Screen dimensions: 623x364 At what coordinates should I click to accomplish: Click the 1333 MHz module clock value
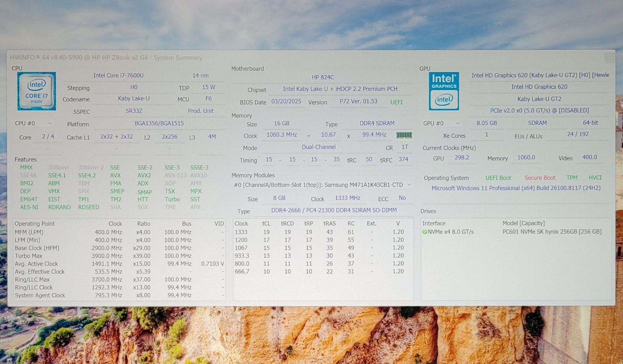347,198
